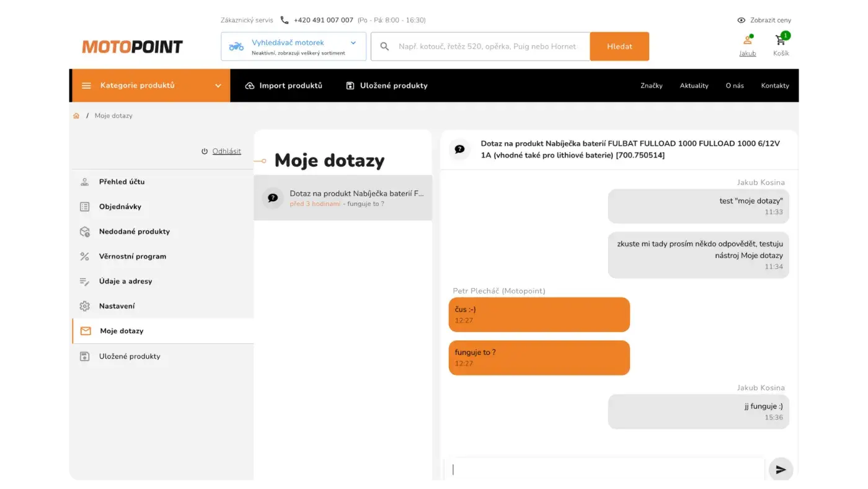Click the Nedodané produkty box icon
This screenshot has width=868, height=489.
click(85, 231)
